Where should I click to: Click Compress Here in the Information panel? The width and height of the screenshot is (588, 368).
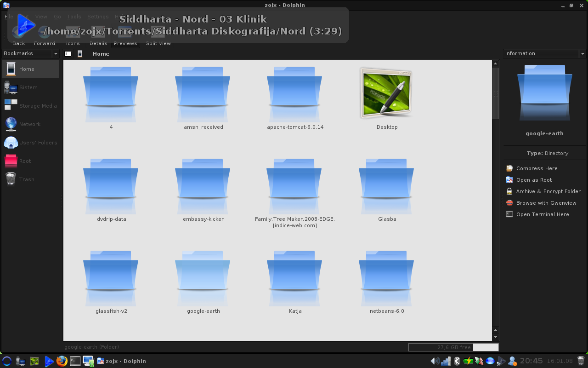[537, 168]
